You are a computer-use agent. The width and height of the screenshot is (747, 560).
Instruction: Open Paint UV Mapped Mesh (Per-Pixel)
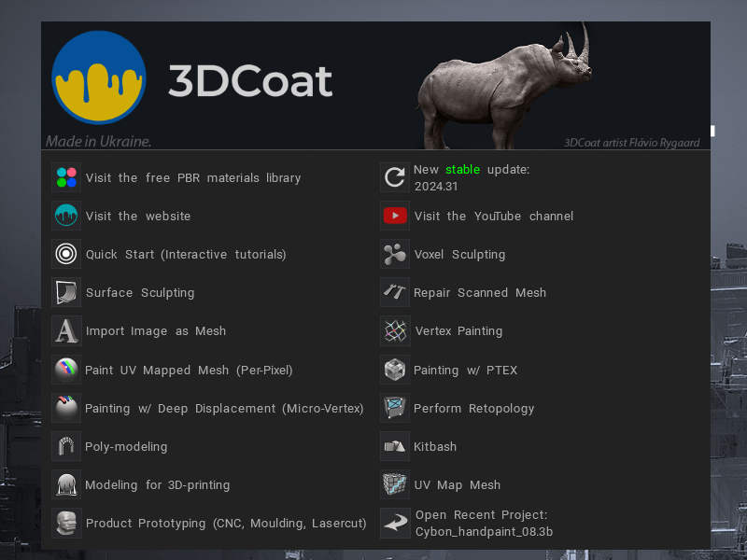click(x=189, y=370)
